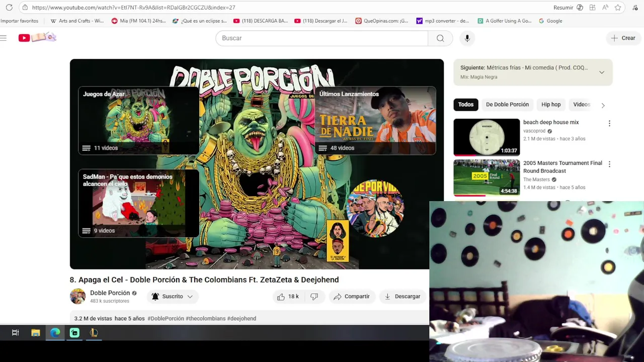Start voice search with the microphone icon

tap(467, 38)
